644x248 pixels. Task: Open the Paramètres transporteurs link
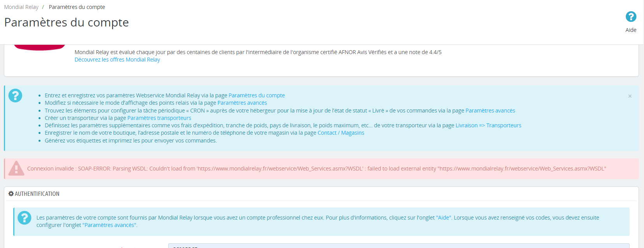(159, 118)
